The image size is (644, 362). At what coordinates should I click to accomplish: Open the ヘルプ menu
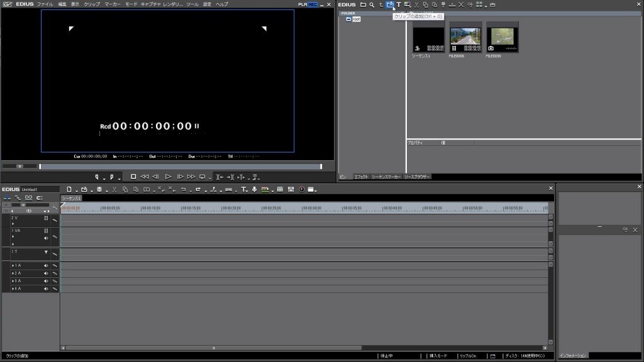point(222,4)
